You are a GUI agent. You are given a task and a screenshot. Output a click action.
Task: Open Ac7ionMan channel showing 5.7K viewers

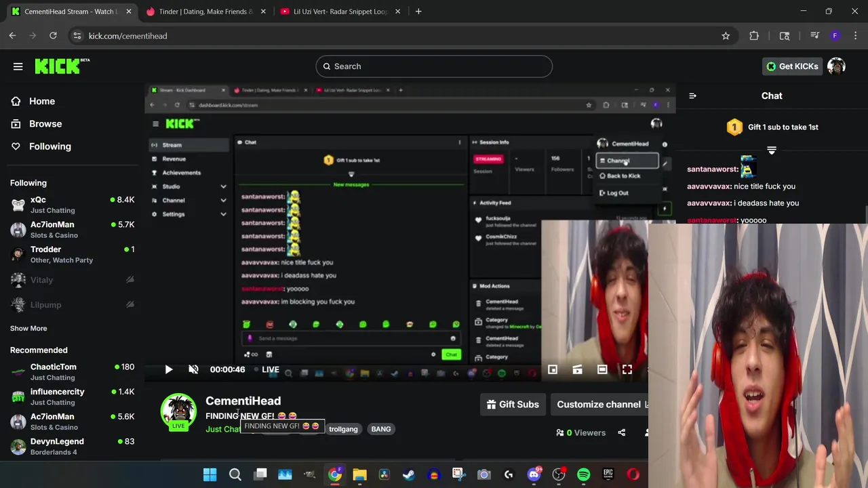coord(73,229)
